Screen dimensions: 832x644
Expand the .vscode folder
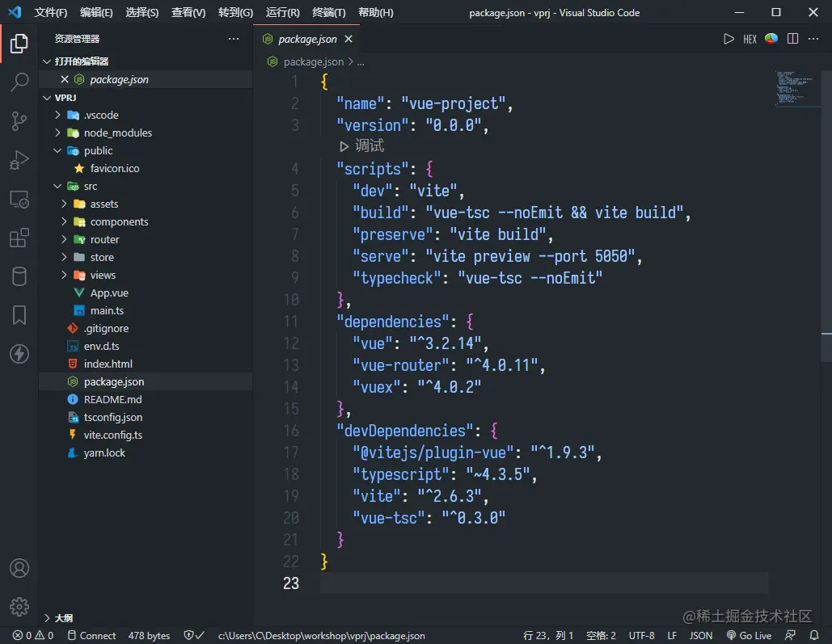(58, 115)
